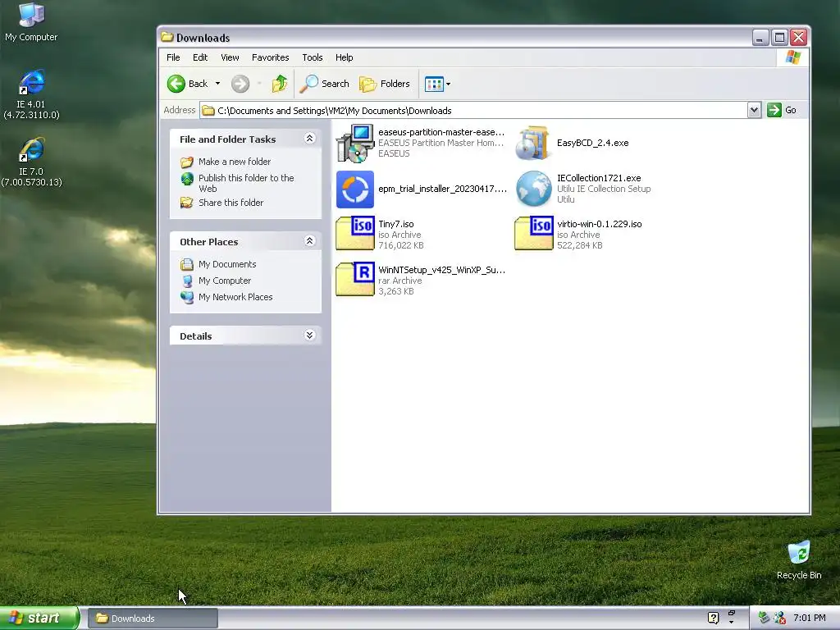This screenshot has width=840, height=630.
Task: Open the View menu
Action: [230, 57]
